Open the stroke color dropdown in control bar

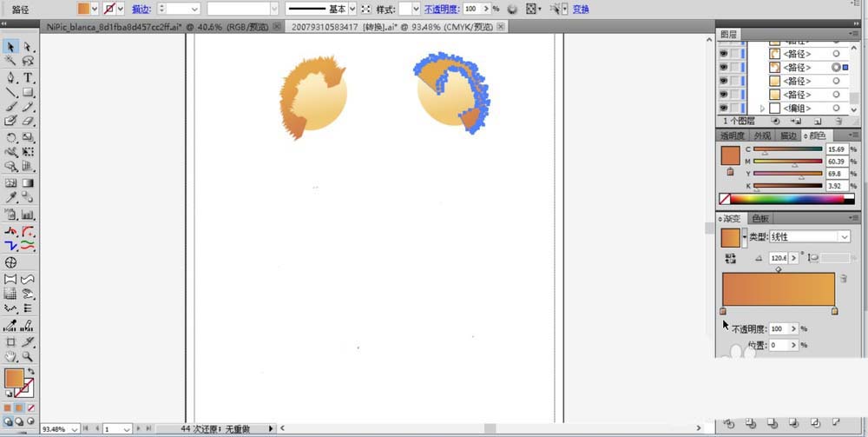coord(121,9)
